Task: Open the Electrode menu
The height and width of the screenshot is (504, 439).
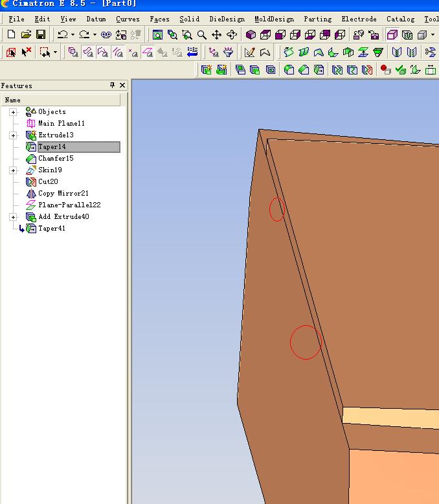Action: (359, 19)
